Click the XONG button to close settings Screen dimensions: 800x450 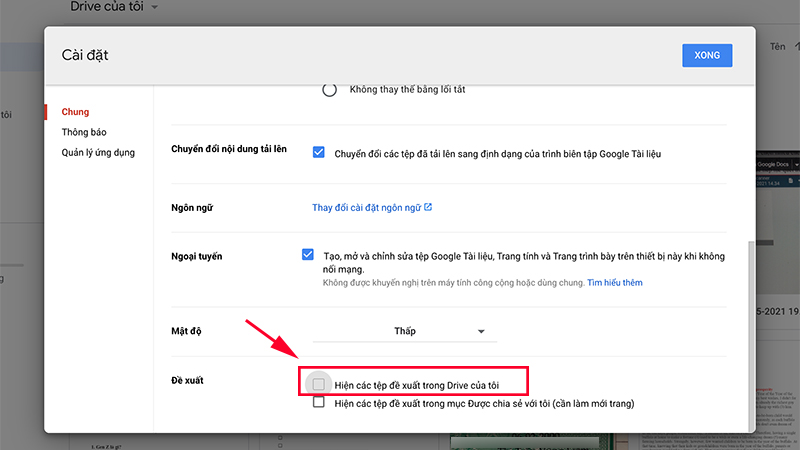click(x=707, y=55)
